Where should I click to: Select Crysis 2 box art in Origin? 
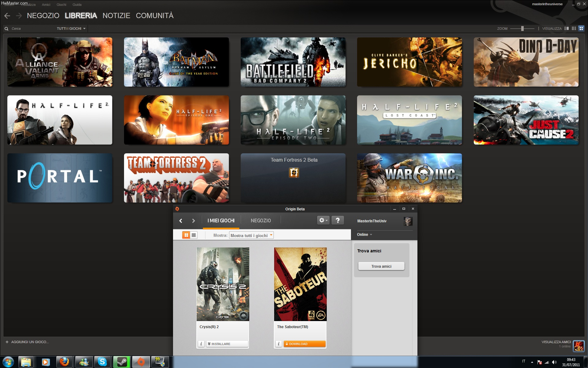point(223,284)
